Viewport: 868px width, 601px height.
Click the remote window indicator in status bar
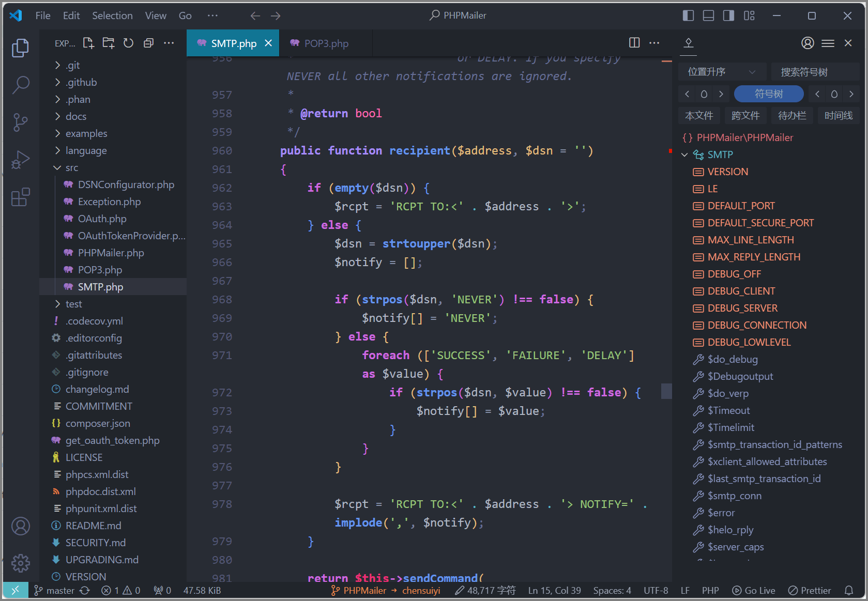pyautogui.click(x=15, y=590)
